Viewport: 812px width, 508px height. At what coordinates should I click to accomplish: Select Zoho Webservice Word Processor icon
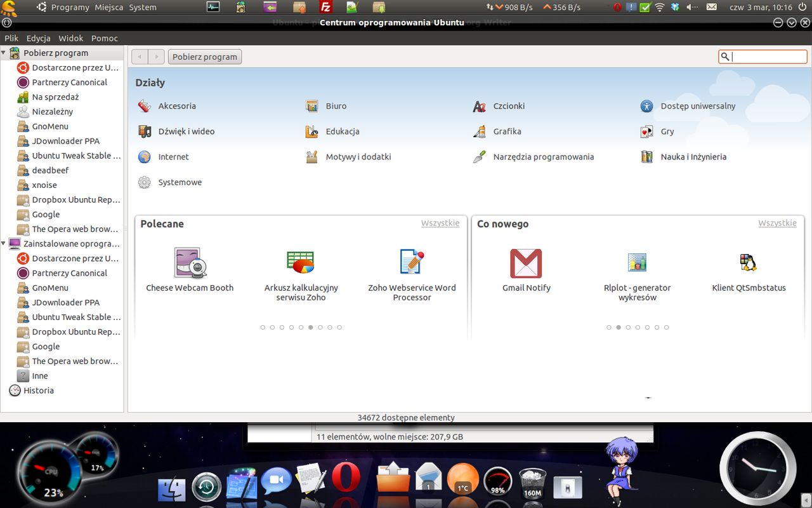(412, 262)
